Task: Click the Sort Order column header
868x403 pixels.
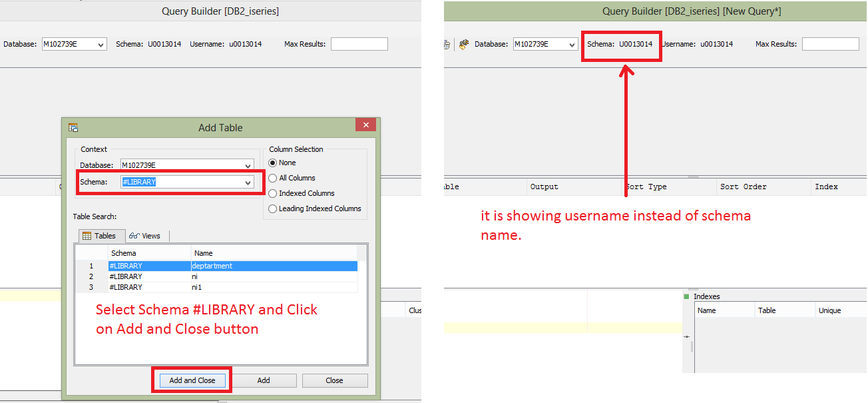Action: pos(764,187)
